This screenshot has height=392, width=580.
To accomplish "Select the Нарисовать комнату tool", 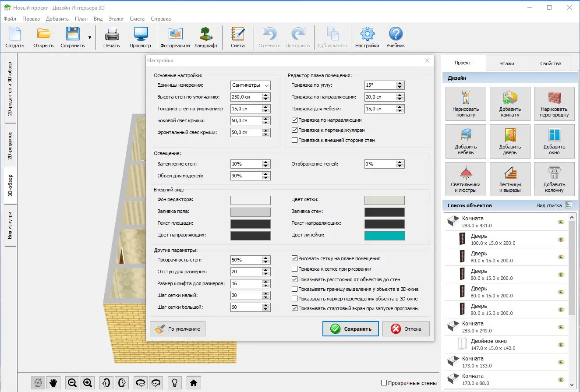I will point(466,104).
